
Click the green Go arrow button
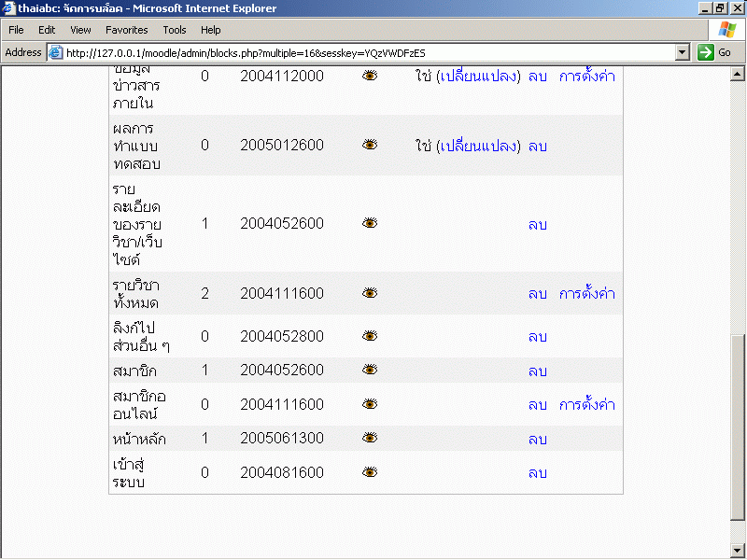tap(707, 53)
